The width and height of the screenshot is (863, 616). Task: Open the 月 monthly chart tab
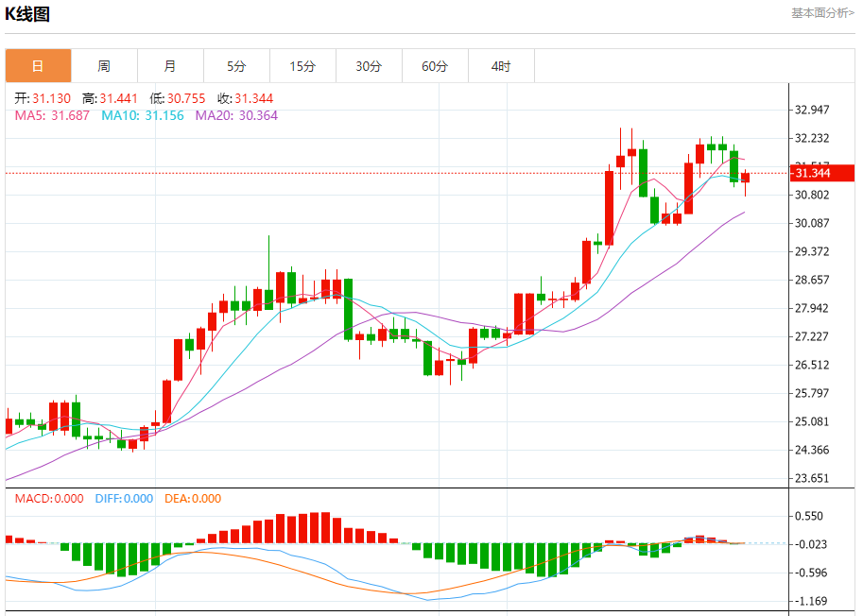pos(170,66)
